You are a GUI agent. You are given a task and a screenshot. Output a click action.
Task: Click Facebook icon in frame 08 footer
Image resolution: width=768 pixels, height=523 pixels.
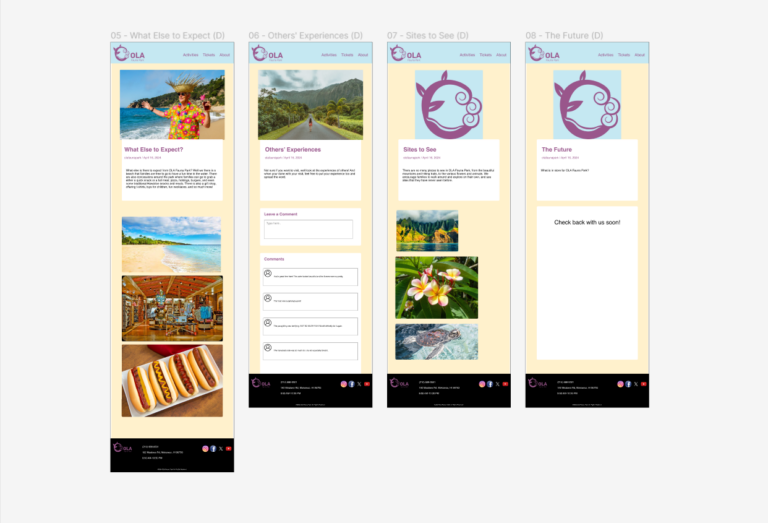(x=628, y=384)
